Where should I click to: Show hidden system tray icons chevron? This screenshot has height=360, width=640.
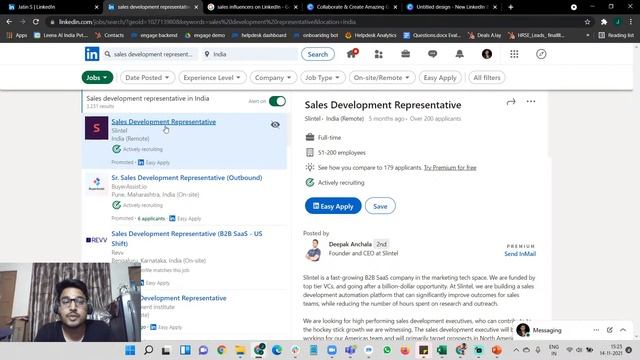pos(516,350)
